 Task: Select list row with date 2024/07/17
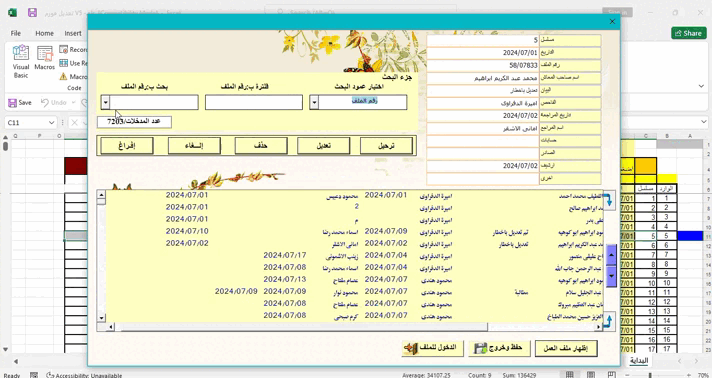(x=354, y=255)
